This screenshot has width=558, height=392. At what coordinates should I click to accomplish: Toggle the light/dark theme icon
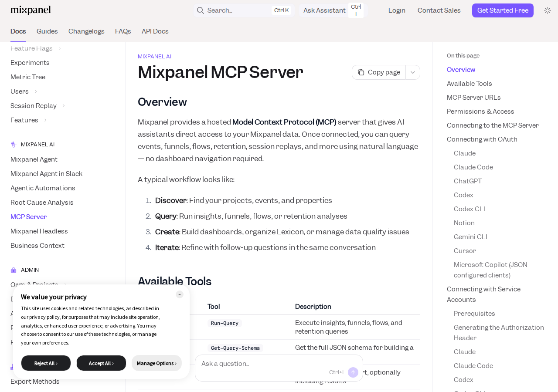click(x=548, y=10)
